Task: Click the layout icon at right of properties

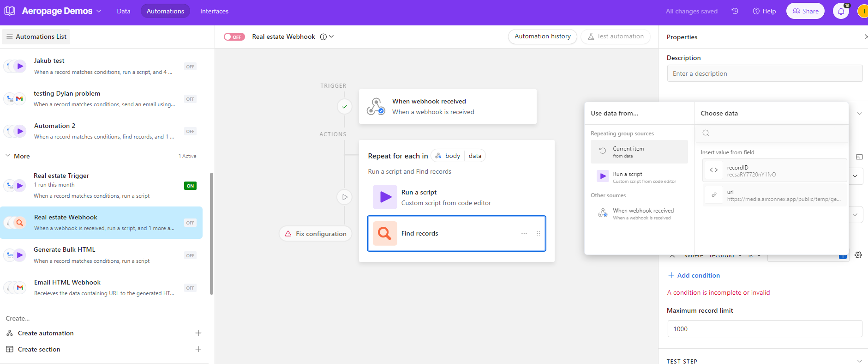Action: point(859,157)
